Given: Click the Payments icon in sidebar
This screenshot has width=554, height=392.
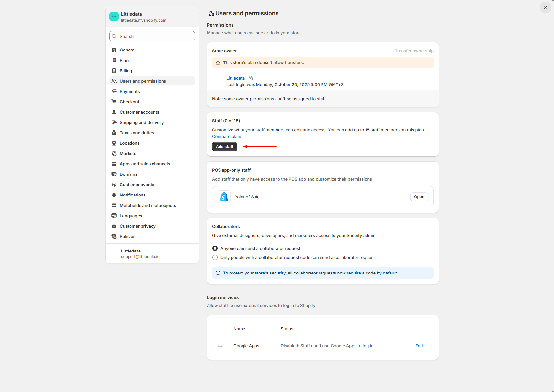Looking at the screenshot, I should (114, 91).
